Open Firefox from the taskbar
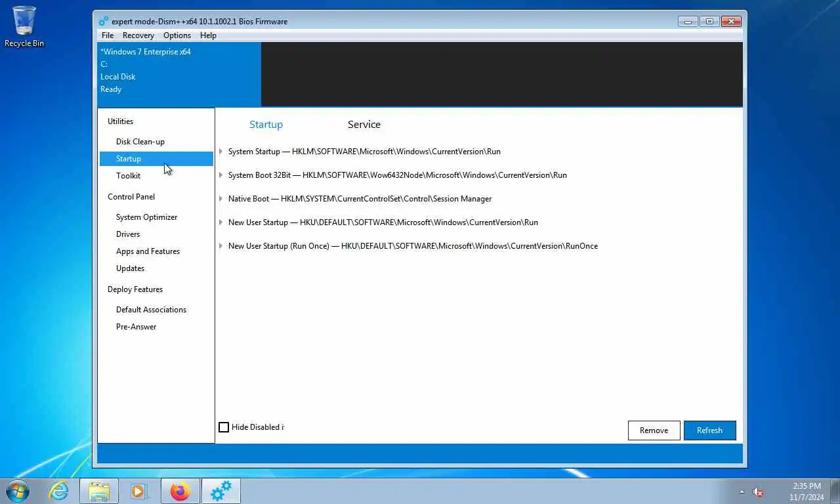This screenshot has width=840, height=504. click(179, 491)
